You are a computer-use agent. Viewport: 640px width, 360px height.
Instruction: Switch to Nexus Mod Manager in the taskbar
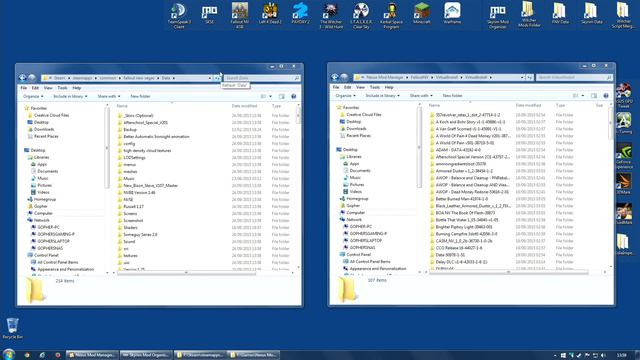point(92,355)
